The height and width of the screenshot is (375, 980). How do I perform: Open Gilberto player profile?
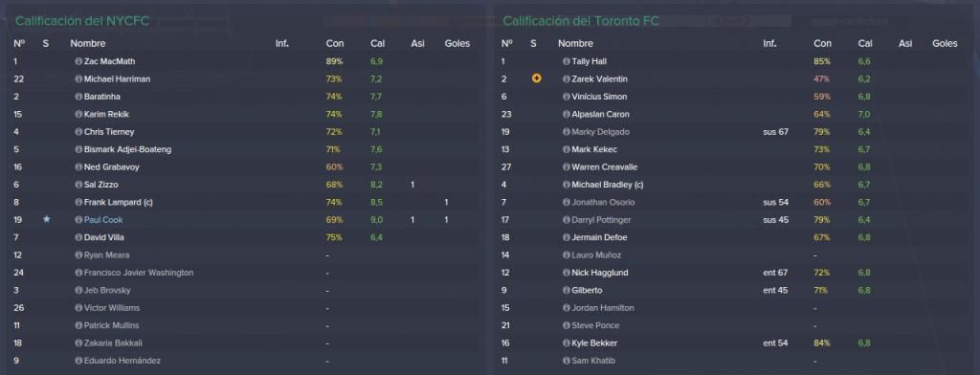click(x=587, y=291)
